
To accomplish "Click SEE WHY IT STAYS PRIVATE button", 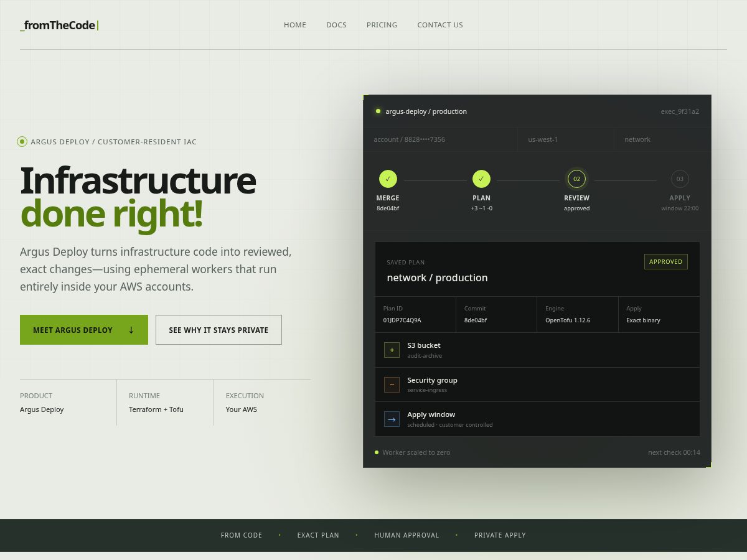I will [x=218, y=330].
